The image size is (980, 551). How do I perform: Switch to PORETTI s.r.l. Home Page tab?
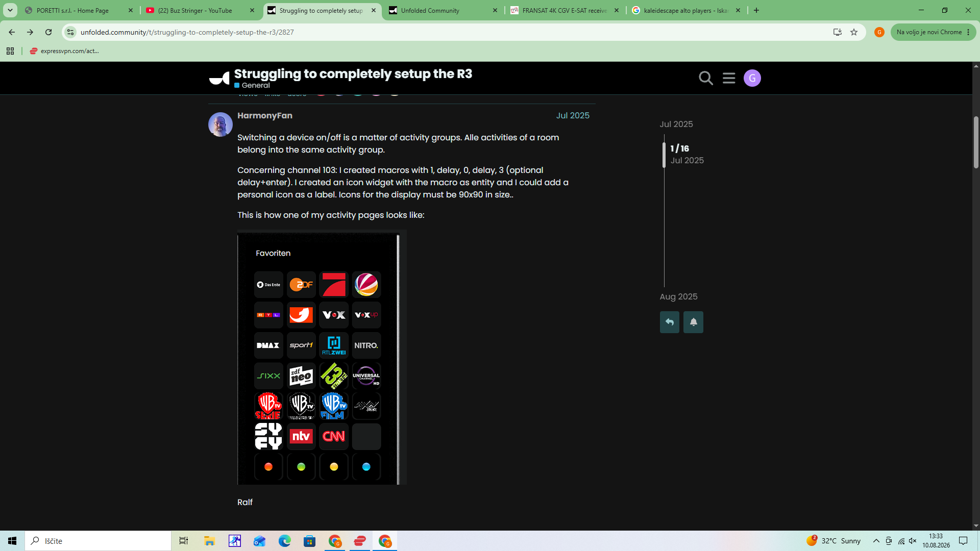79,10
